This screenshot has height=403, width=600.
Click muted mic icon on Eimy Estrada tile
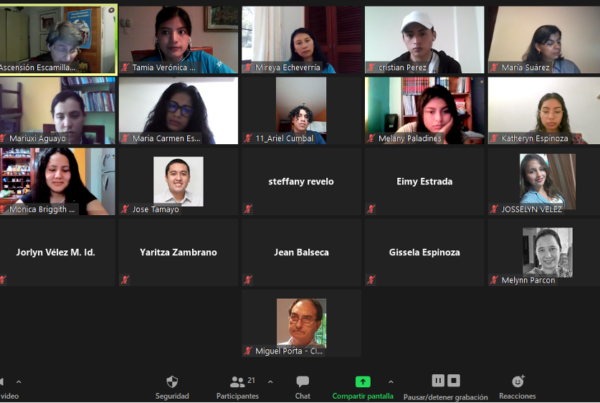pyautogui.click(x=371, y=209)
